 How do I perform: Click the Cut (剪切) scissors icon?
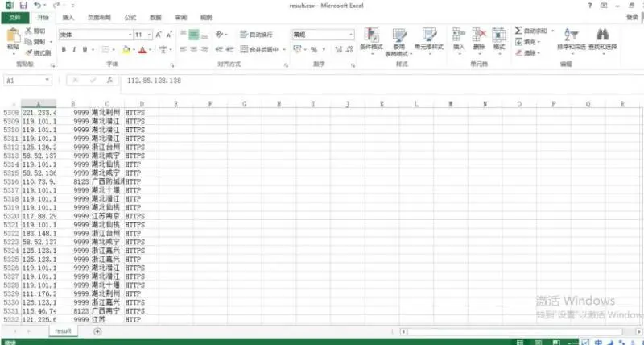(29, 31)
